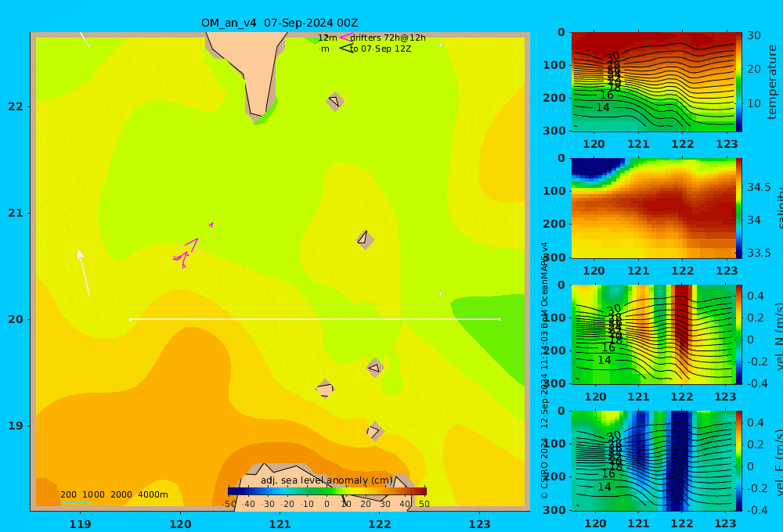
Task: Click the sea level anomaly color bar
Action: [327, 491]
